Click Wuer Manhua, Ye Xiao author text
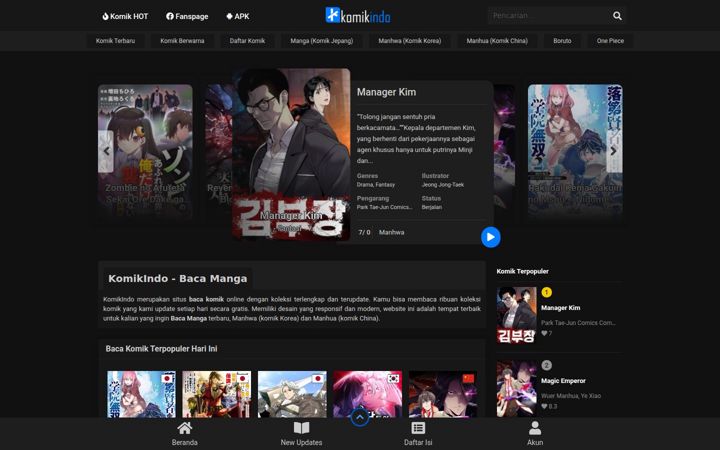720x450 pixels. tap(571, 395)
